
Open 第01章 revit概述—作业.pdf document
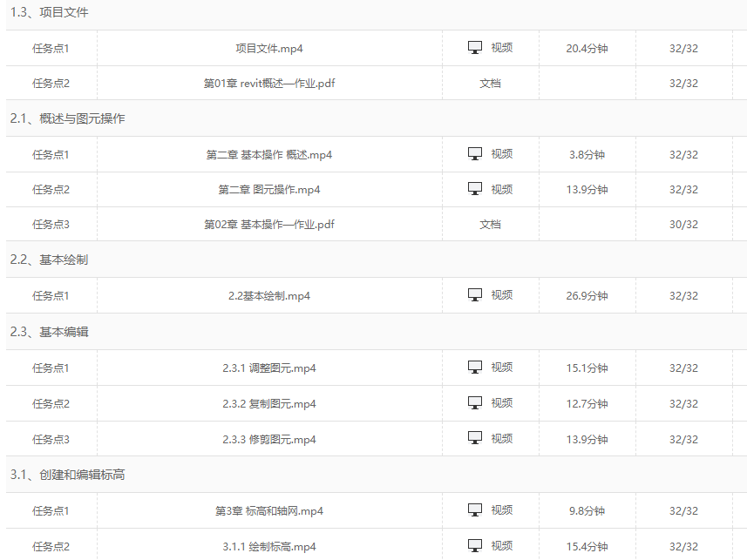point(269,84)
